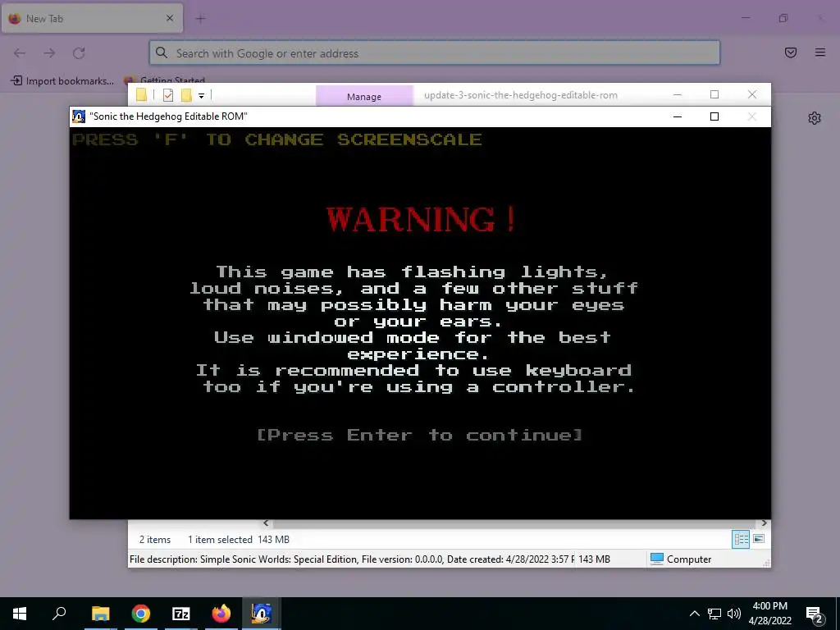The image size is (840, 630).
Task: Open the Manage tab in Explorer ribbon
Action: pos(364,97)
